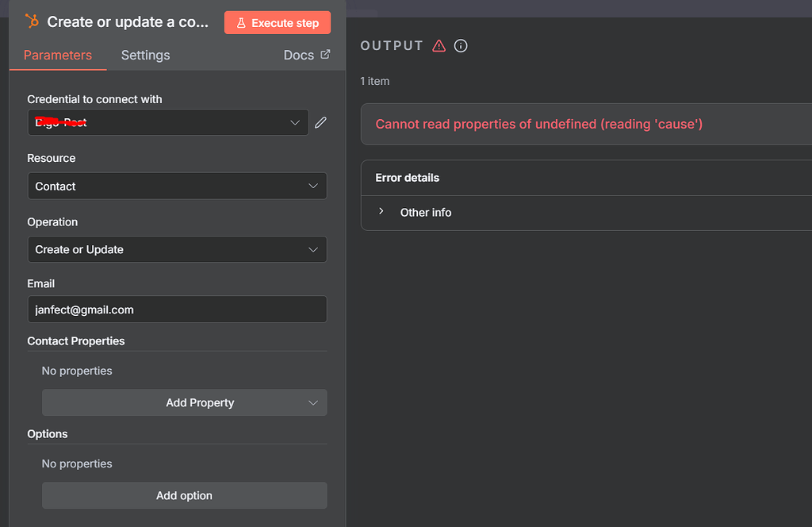Click the HubSpot node logo icon

point(31,21)
